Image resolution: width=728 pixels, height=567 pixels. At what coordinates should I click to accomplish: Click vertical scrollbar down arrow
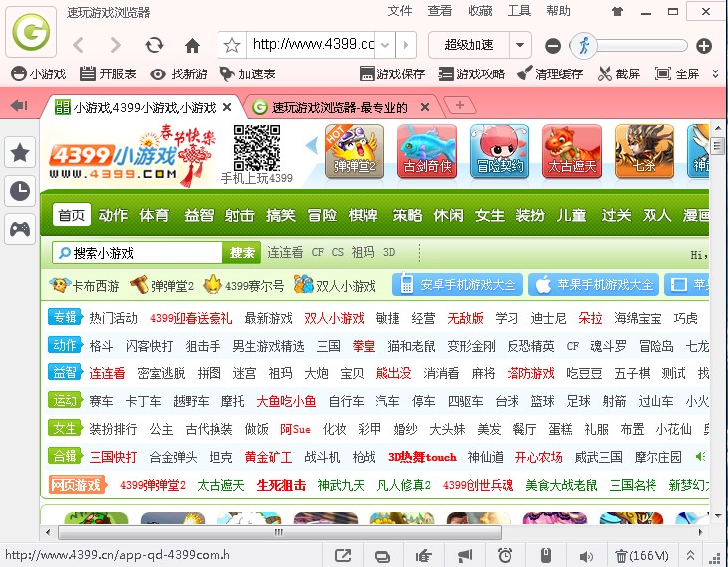(x=718, y=516)
